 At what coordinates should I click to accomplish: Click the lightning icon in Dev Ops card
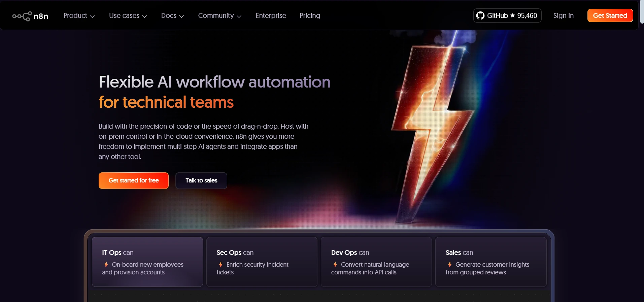tap(335, 265)
